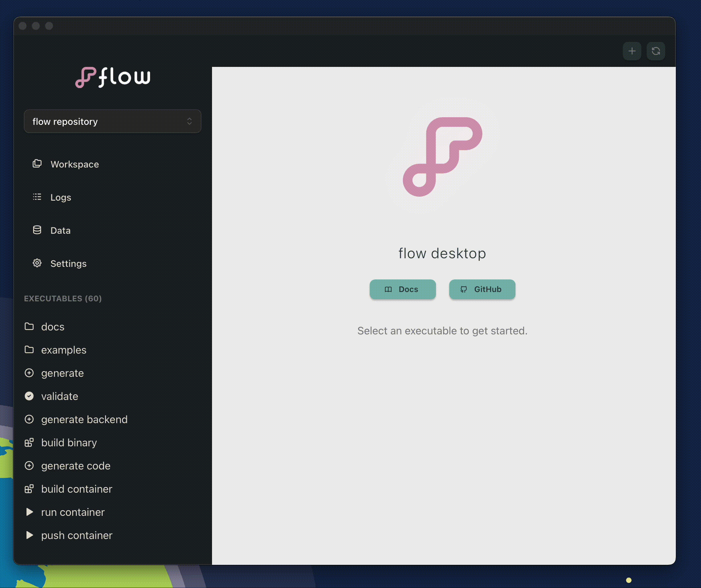Select the generate executable
Screen dimensions: 701x588
(x=113, y=373)
